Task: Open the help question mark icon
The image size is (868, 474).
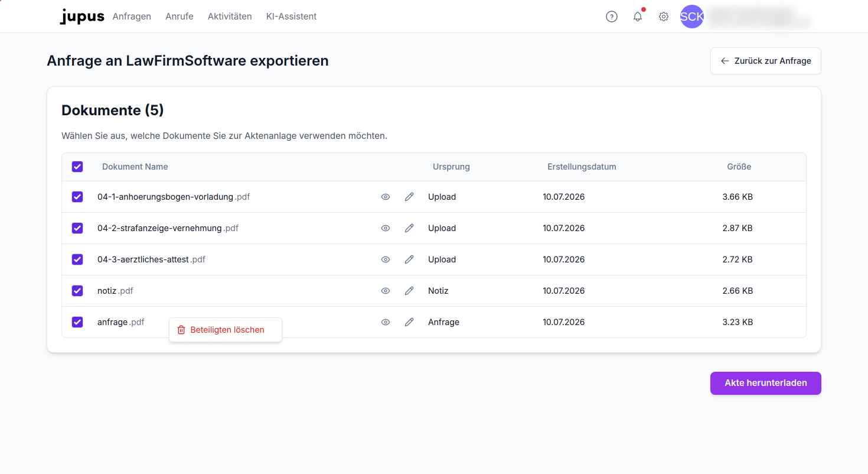Action: (612, 17)
